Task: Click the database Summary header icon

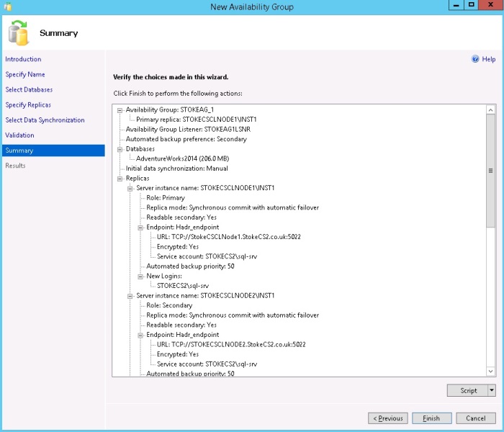Action: point(18,33)
